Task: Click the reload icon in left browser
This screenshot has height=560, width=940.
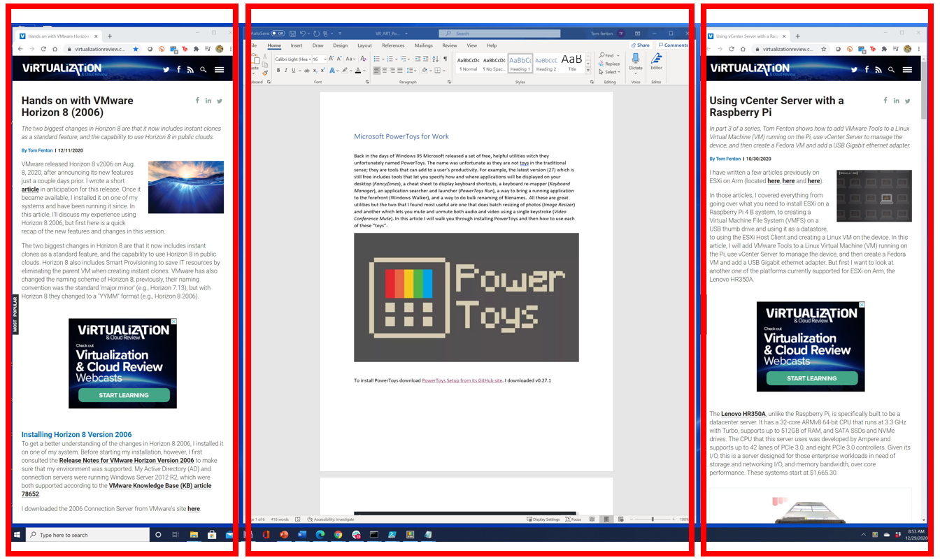Action: click(x=43, y=49)
